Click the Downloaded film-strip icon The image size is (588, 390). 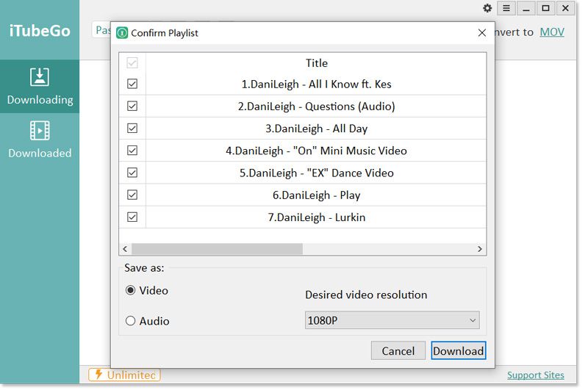coord(40,131)
